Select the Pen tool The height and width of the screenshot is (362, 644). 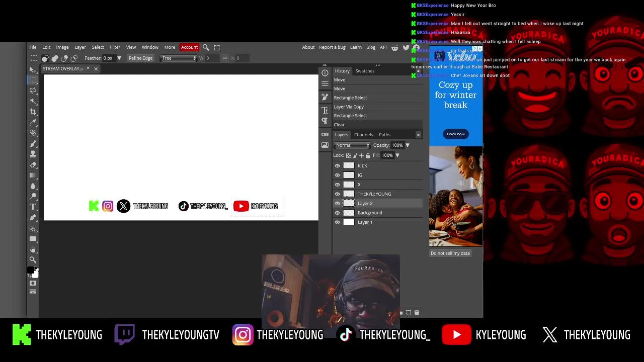coord(33,217)
